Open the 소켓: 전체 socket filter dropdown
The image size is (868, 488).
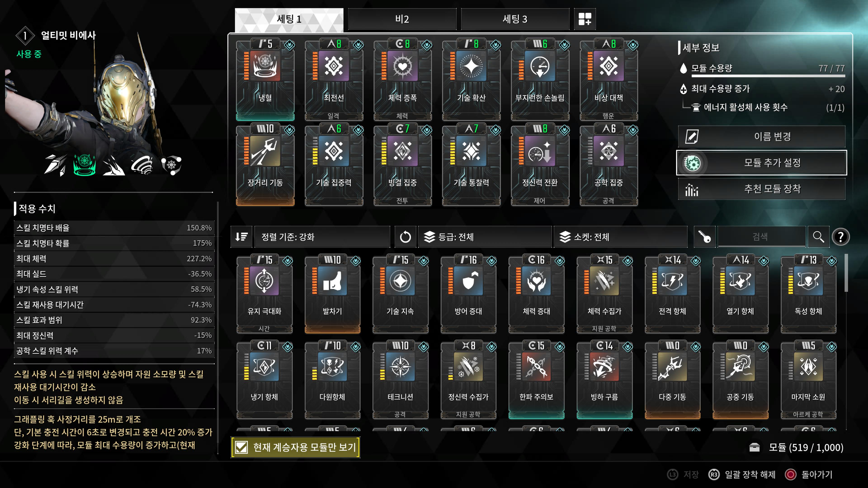620,237
